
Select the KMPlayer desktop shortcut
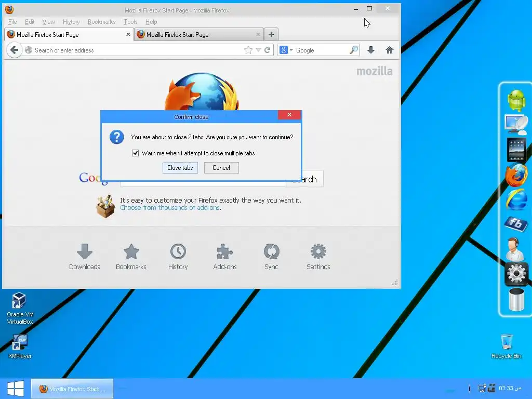(x=20, y=347)
